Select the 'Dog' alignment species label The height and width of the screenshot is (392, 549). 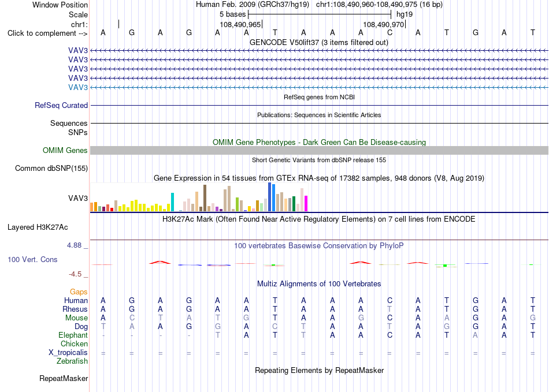click(x=81, y=327)
